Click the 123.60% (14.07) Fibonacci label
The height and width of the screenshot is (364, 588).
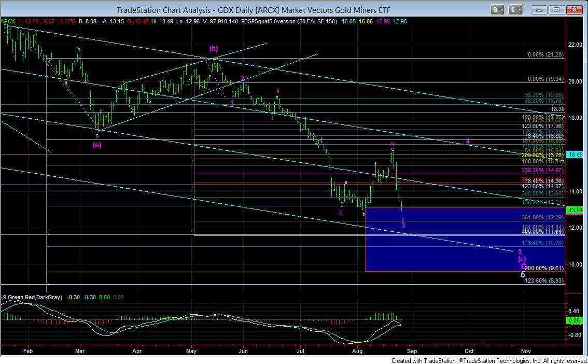pyautogui.click(x=542, y=186)
